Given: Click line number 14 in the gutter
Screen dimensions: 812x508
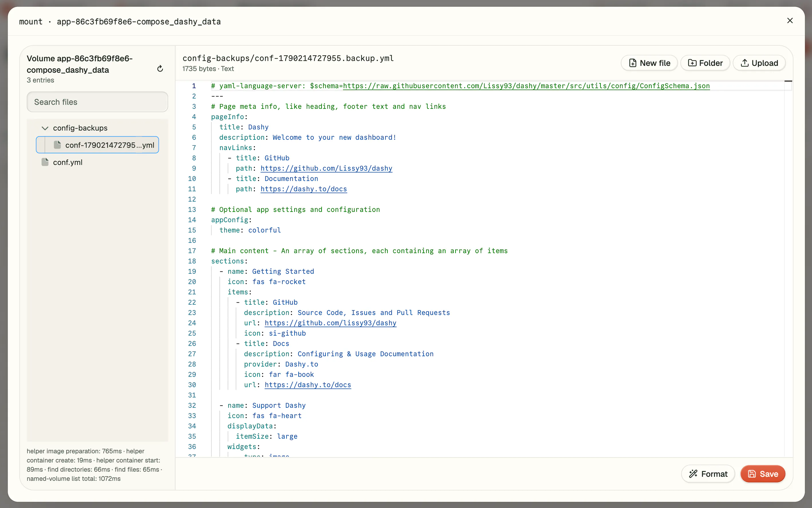Looking at the screenshot, I should [192, 220].
